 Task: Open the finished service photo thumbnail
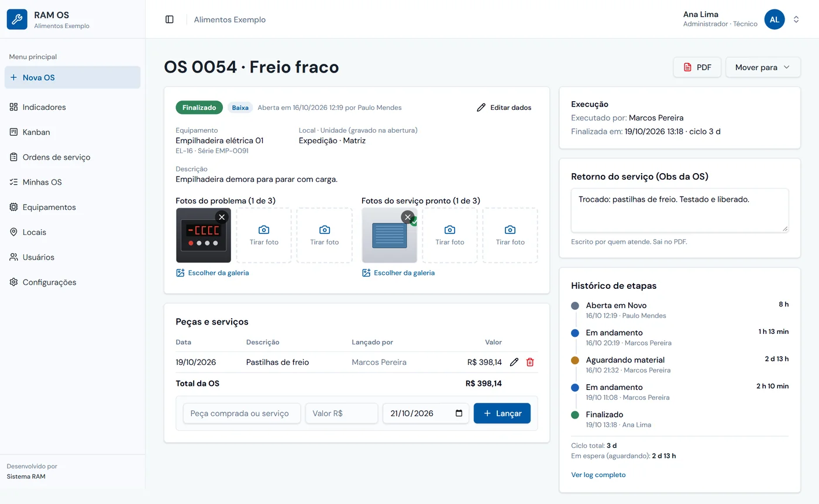390,236
